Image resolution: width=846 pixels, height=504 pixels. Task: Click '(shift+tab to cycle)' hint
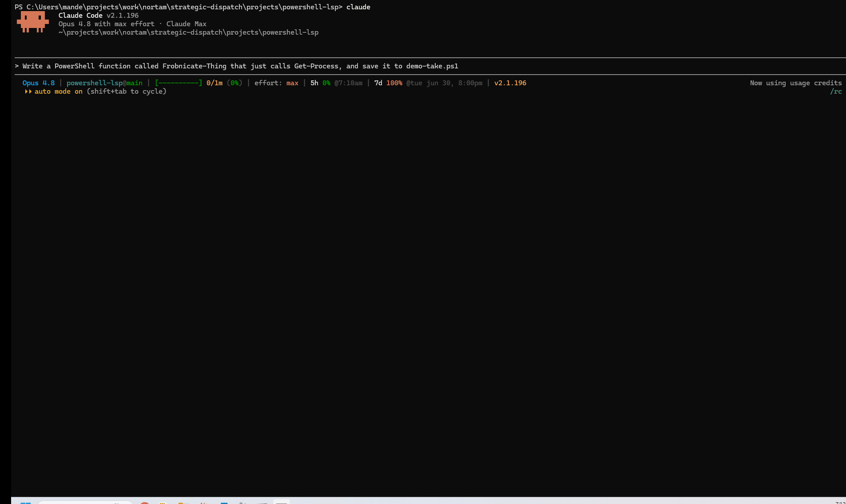(x=127, y=91)
